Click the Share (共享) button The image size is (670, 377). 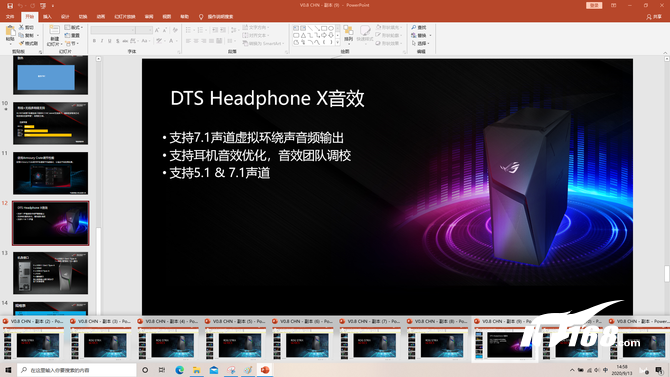(654, 17)
